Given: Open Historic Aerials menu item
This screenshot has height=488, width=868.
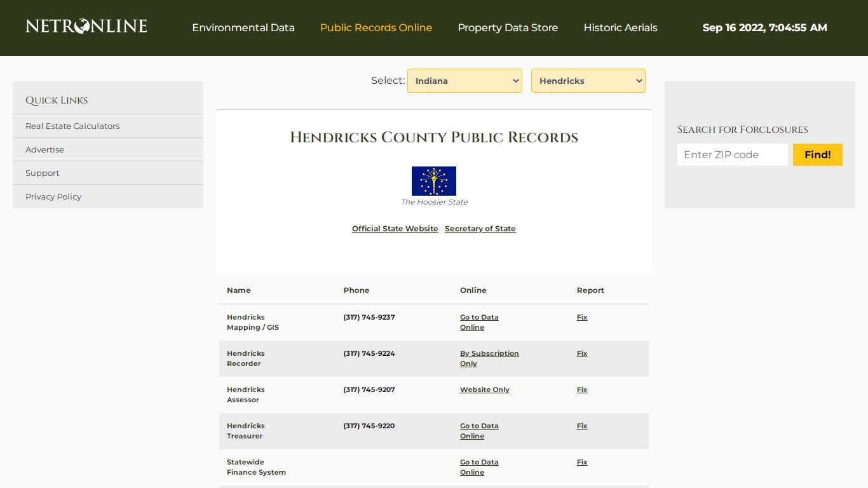Looking at the screenshot, I should (620, 28).
